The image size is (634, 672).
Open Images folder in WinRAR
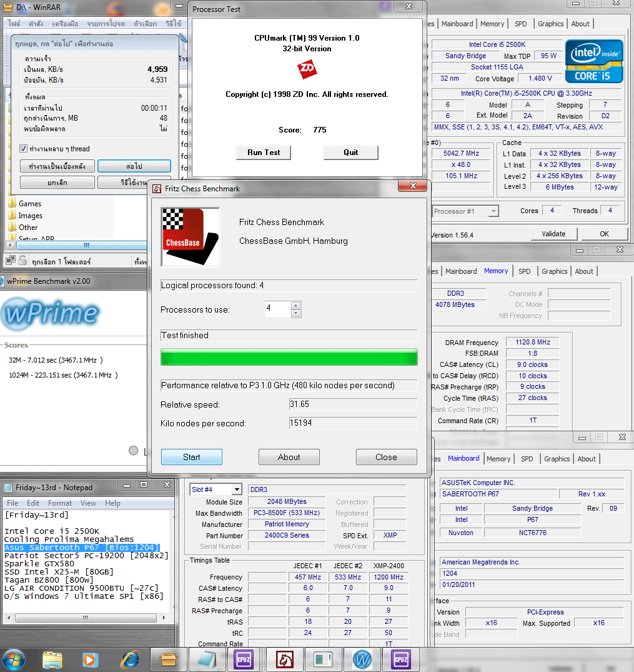pos(30,216)
